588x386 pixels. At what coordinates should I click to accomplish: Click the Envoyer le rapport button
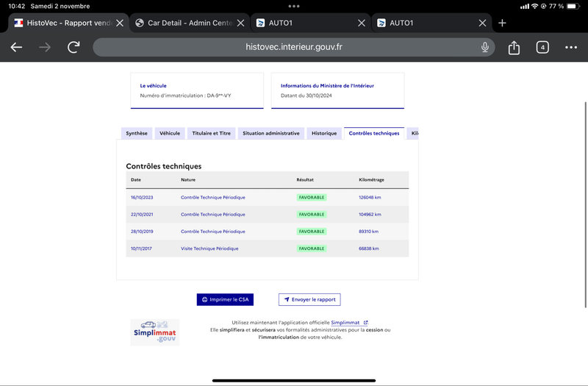(309, 299)
